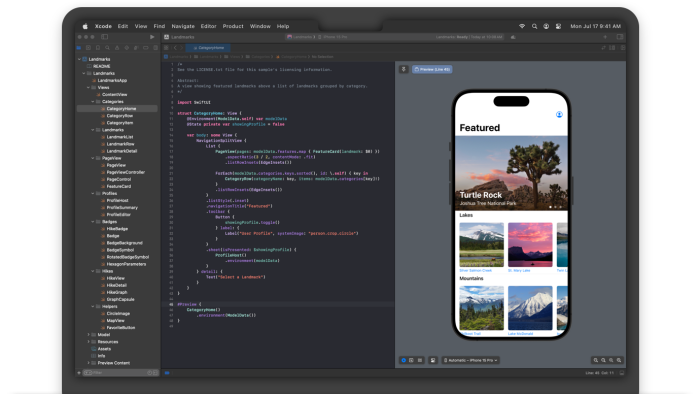Image resolution: width=700 pixels, height=394 pixels.
Task: Open macOS Spotlight search icon
Action: [534, 26]
